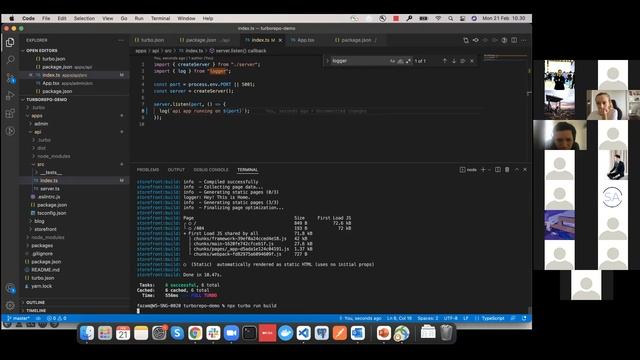Open the Terminal menu in menu bar
The image size is (640, 360).
[x=160, y=18]
